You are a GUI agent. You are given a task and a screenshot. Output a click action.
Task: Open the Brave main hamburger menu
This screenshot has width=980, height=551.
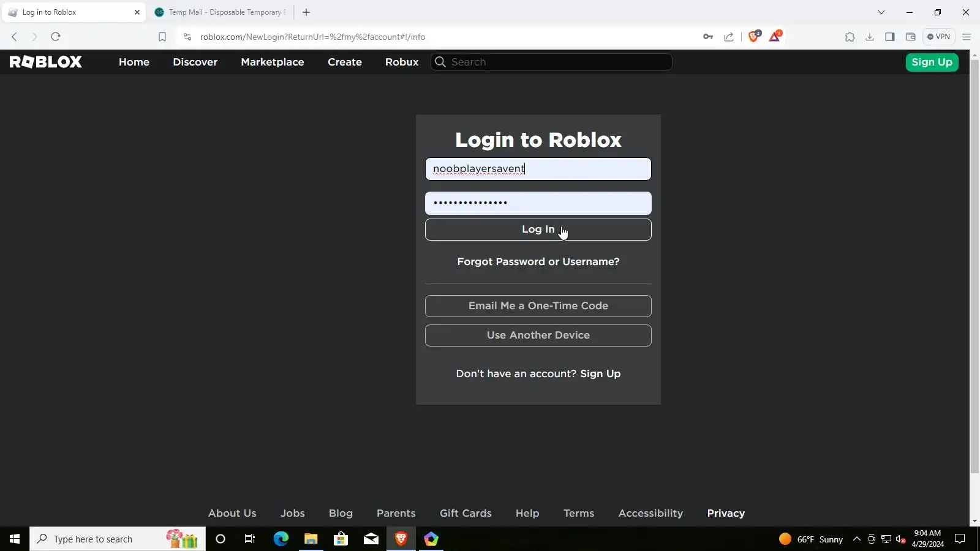pyautogui.click(x=967, y=37)
